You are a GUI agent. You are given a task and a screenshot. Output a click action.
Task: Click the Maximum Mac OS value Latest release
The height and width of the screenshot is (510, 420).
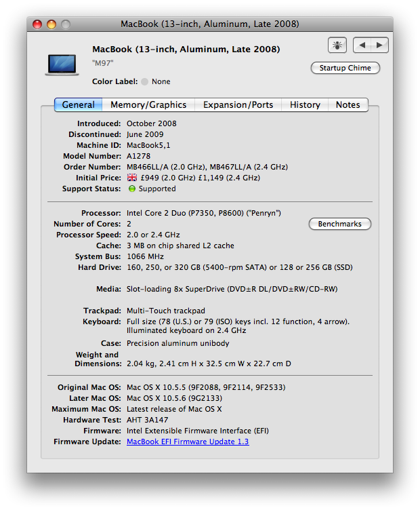[x=174, y=409]
